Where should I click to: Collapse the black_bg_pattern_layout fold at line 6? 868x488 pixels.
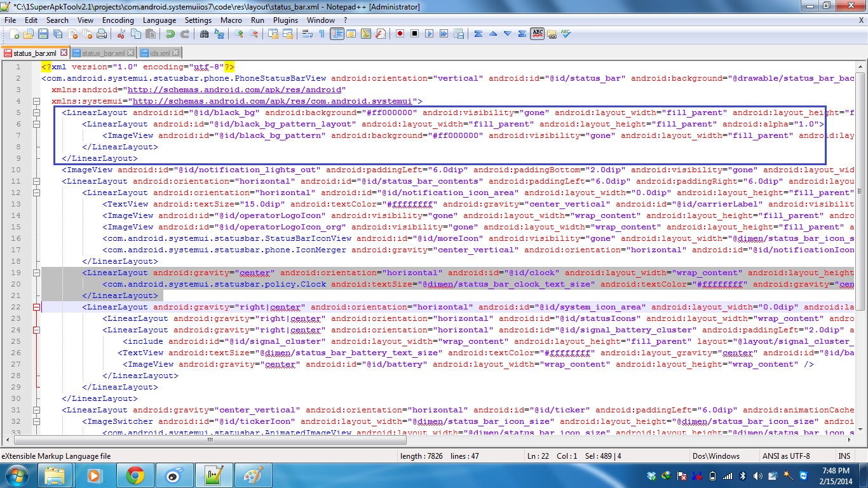(36, 125)
